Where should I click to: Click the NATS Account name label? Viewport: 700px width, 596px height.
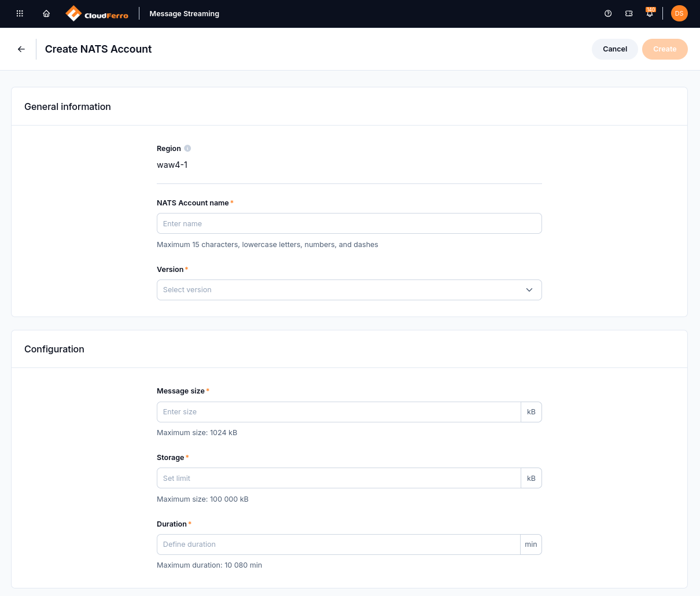193,203
